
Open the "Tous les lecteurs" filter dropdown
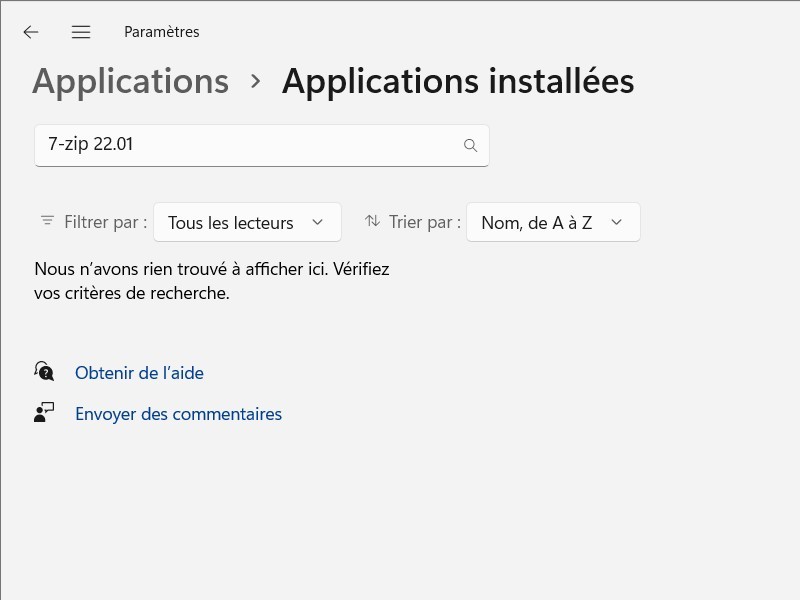[x=247, y=222]
